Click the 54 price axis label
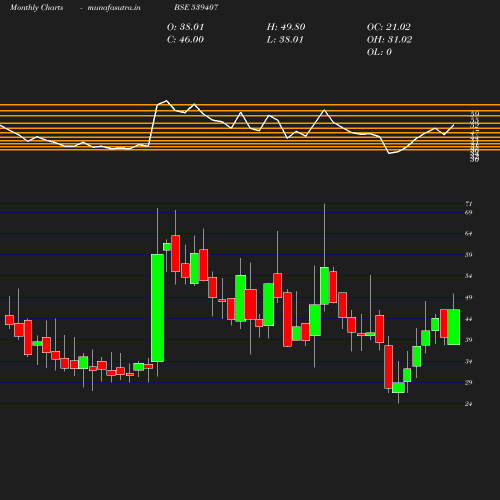This screenshot has height=500, width=500. pyautogui.click(x=469, y=276)
